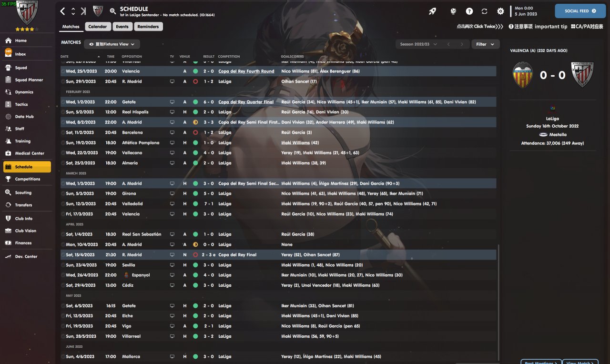Open the history up/down arrows

click(73, 11)
